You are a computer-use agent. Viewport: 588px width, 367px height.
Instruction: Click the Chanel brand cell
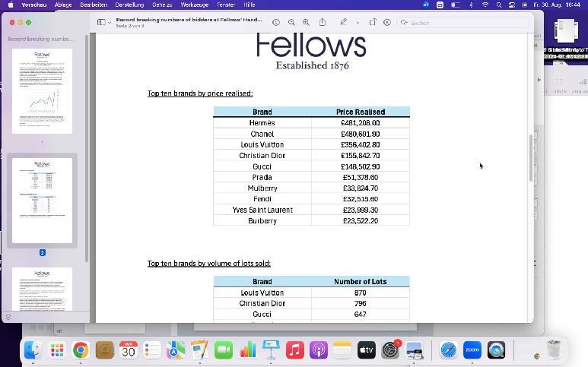(262, 134)
